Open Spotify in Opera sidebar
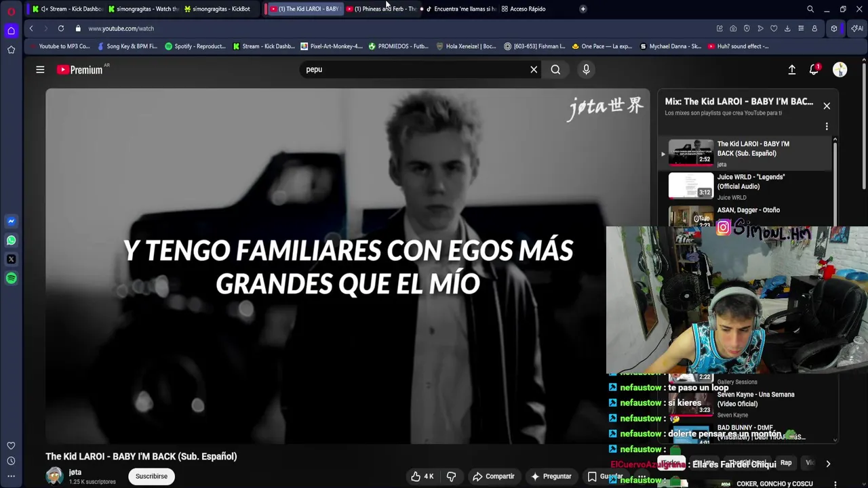The height and width of the screenshot is (488, 868). 11,278
